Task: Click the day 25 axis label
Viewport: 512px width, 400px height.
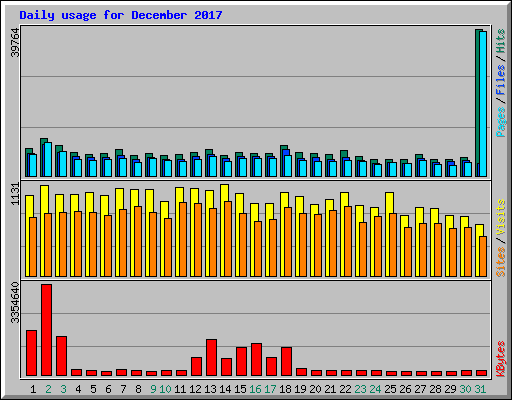Action: [x=390, y=389]
